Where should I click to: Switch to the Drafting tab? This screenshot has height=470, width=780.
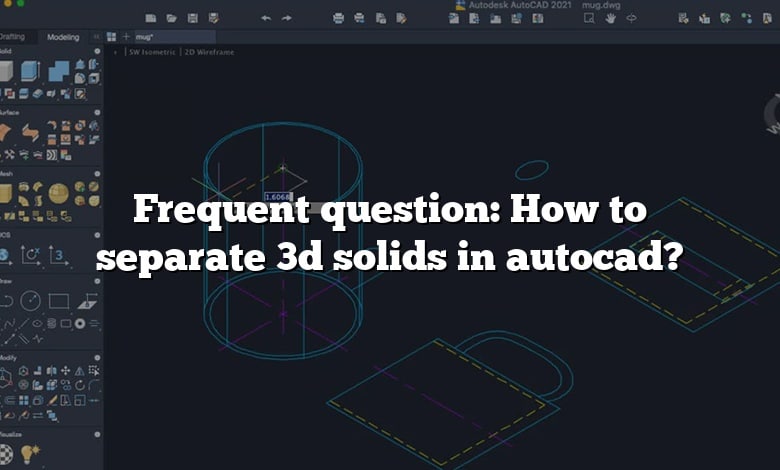[12, 37]
